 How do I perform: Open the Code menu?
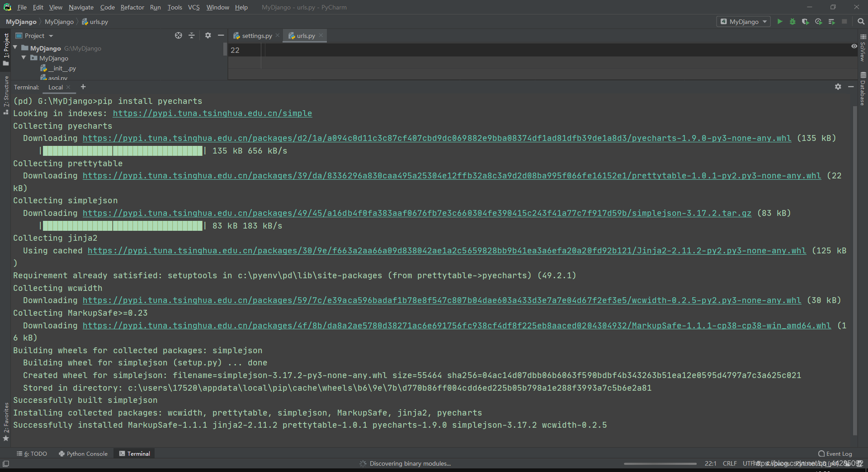pos(107,7)
